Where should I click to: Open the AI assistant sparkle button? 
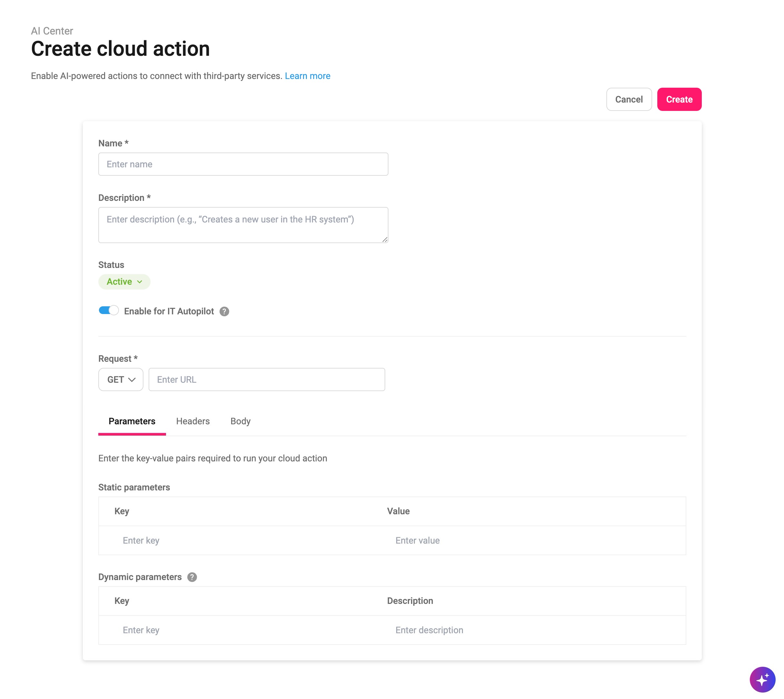click(762, 679)
